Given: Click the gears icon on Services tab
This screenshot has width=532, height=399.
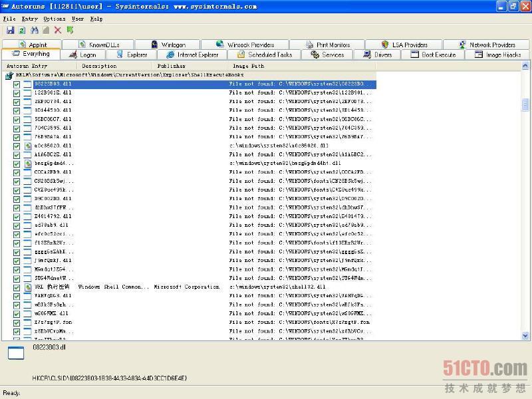Looking at the screenshot, I should 315,55.
